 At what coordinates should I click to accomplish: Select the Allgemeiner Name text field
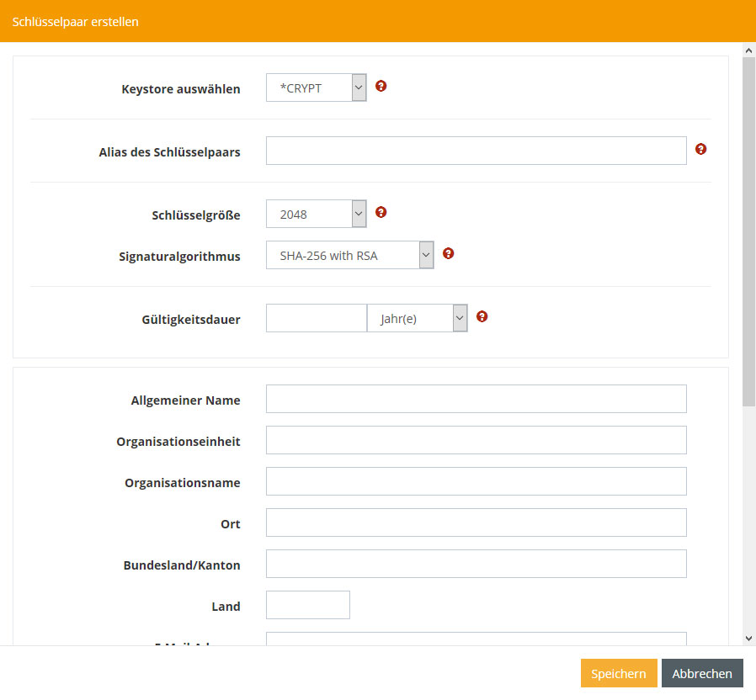(476, 399)
